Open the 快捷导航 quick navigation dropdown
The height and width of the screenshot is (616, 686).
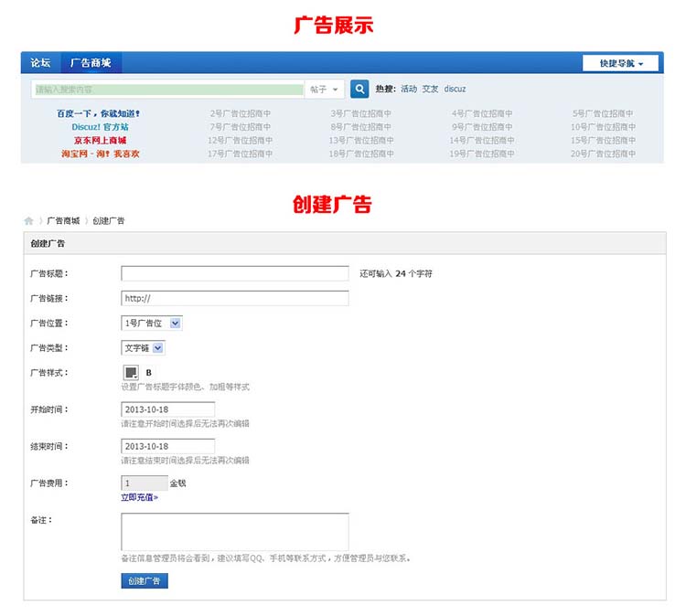click(620, 63)
